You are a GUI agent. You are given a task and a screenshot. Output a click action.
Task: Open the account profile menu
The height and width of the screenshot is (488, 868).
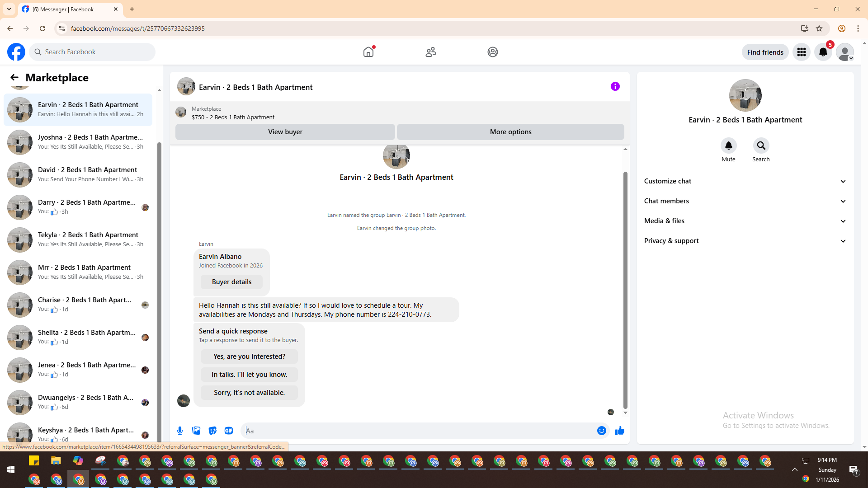pos(845,52)
